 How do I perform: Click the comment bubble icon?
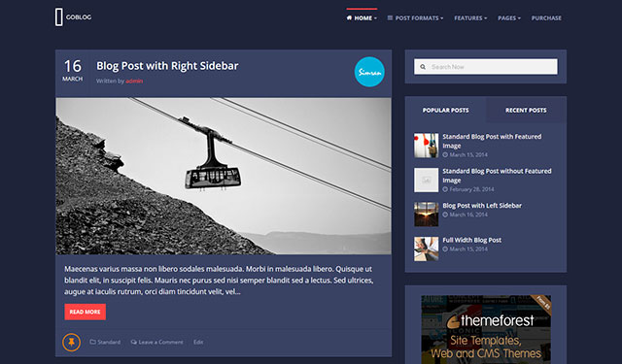pyautogui.click(x=134, y=342)
